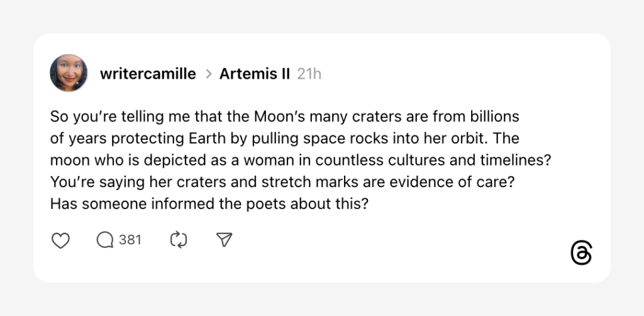Click "Has someone informed the poets about this?"
644x316 pixels.
pos(208,204)
